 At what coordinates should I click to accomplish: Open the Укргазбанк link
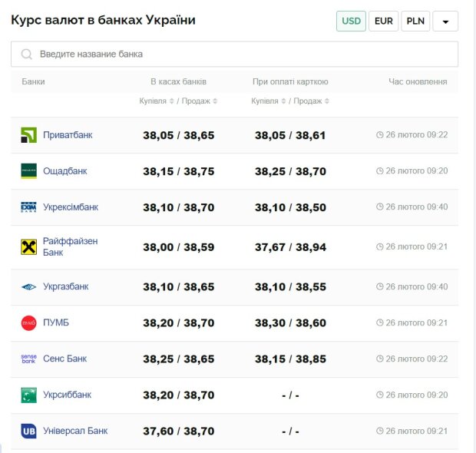click(x=65, y=287)
